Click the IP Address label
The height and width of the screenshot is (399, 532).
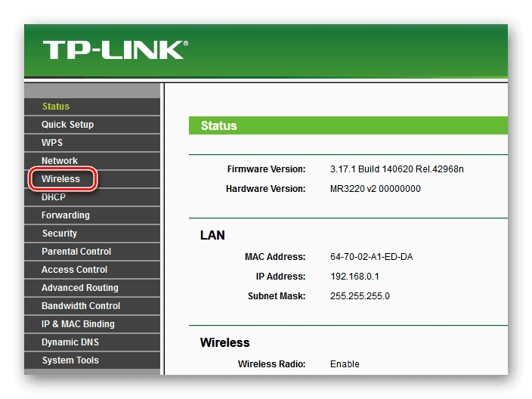tap(280, 277)
